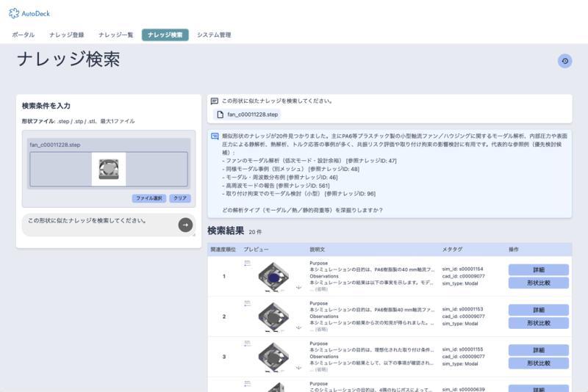Click the rank 1 fan preview image
This screenshot has width=588, height=392.
coord(273,277)
